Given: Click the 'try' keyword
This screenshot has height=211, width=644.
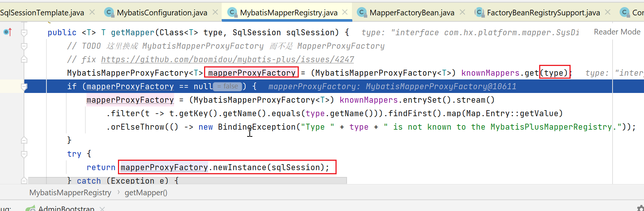Looking at the screenshot, I should click(x=74, y=154).
